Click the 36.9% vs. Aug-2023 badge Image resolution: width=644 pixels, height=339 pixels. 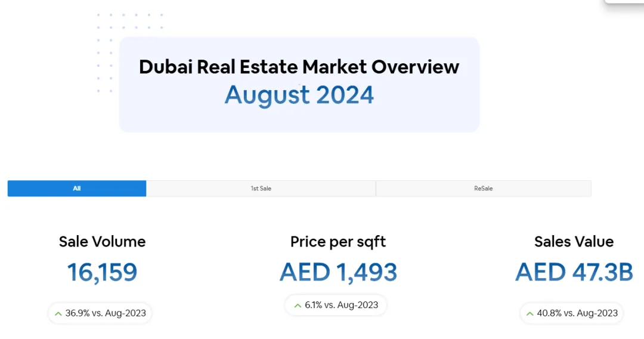click(100, 313)
